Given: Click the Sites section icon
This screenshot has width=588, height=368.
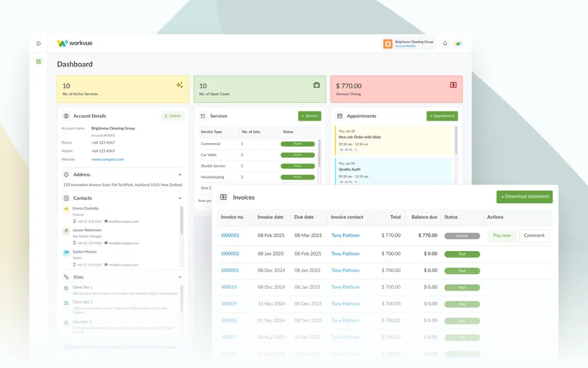Looking at the screenshot, I should point(66,277).
